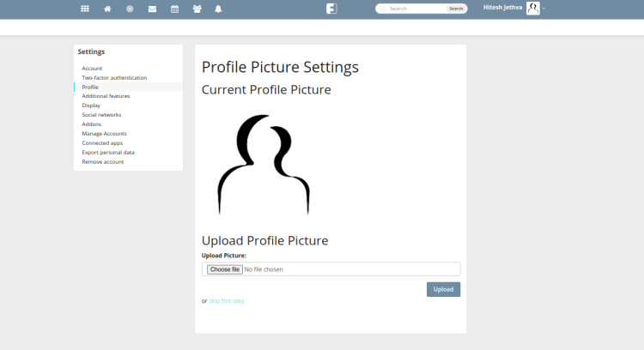Open contacts people icon

[x=197, y=9]
